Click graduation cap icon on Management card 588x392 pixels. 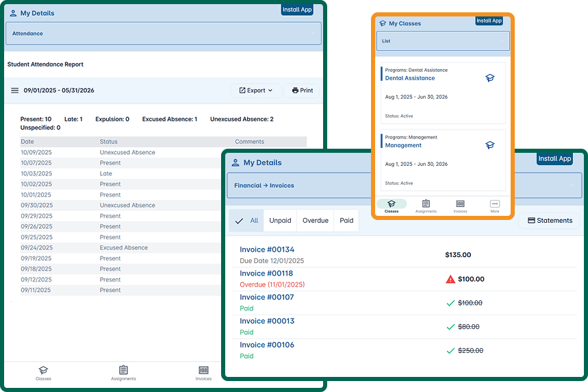[x=489, y=145]
